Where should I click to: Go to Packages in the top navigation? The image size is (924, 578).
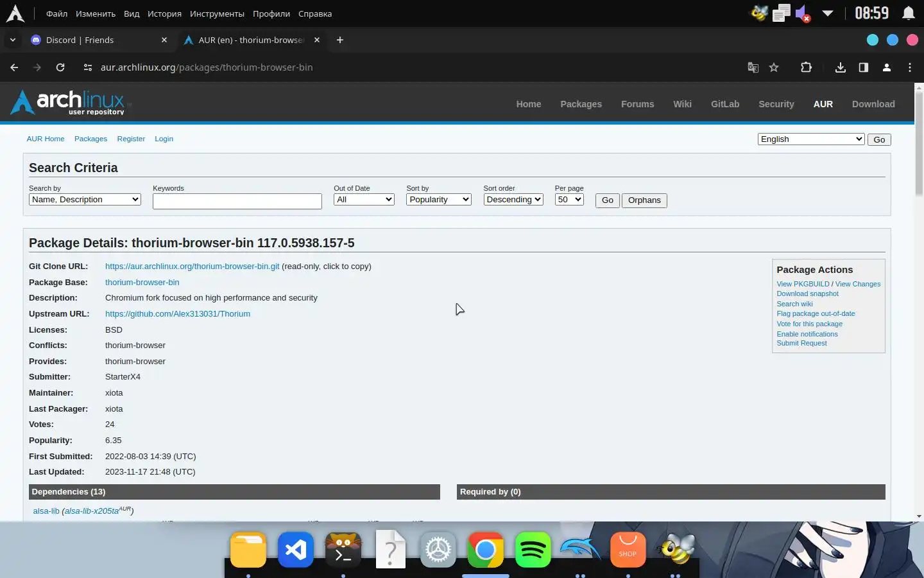[x=581, y=104]
